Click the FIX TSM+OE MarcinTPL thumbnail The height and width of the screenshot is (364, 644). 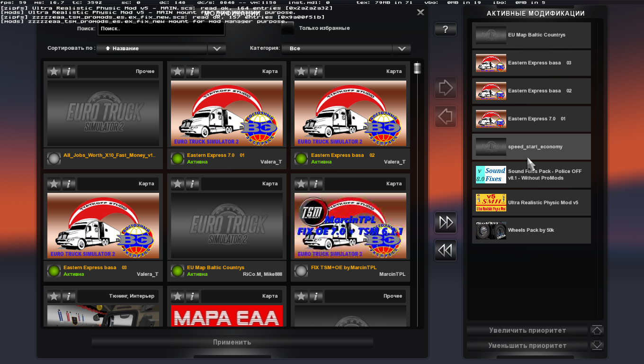[x=350, y=226]
